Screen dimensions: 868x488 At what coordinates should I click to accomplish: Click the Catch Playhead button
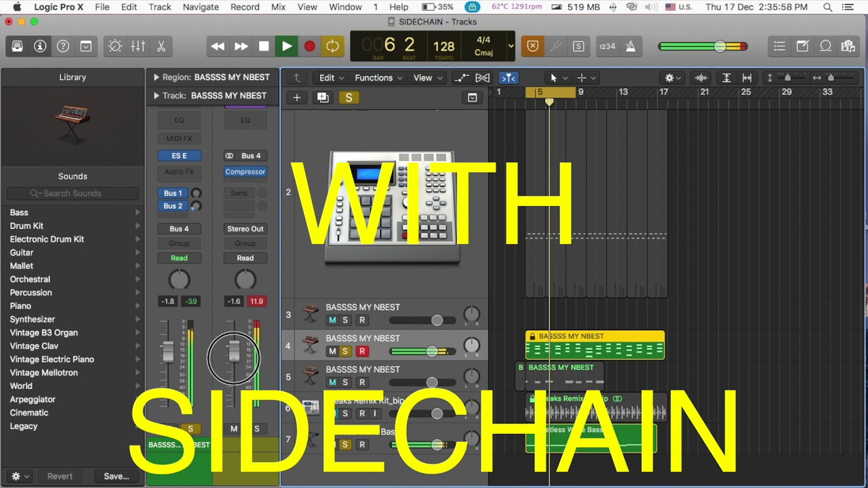508,78
